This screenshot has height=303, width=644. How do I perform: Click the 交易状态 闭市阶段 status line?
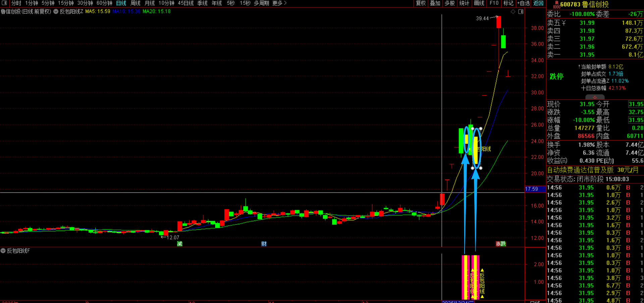coord(588,179)
